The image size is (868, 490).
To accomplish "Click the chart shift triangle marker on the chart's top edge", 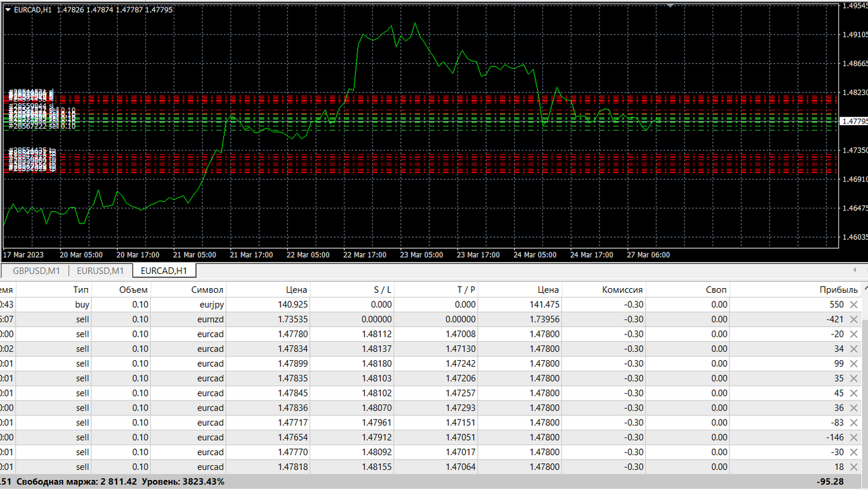I will 670,5.
